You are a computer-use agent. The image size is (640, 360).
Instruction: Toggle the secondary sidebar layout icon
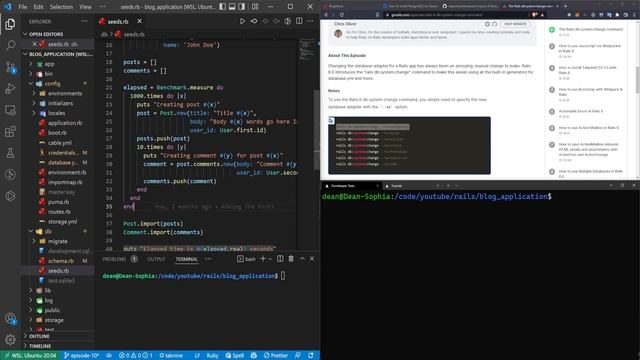coord(242,7)
